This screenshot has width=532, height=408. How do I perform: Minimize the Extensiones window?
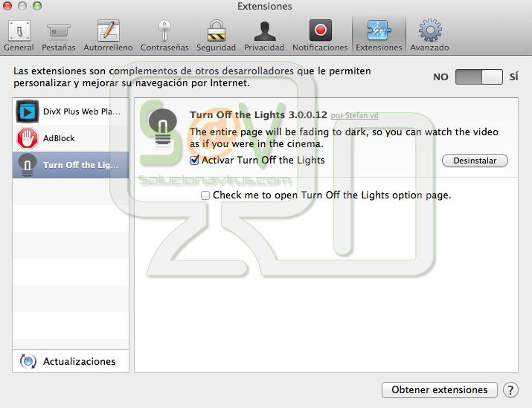click(x=22, y=6)
